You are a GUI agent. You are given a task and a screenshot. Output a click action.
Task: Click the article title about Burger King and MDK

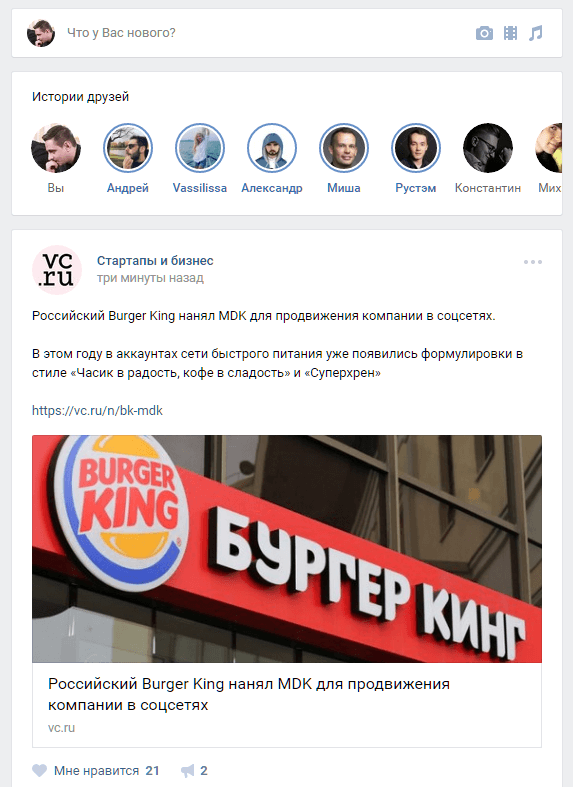[249, 694]
